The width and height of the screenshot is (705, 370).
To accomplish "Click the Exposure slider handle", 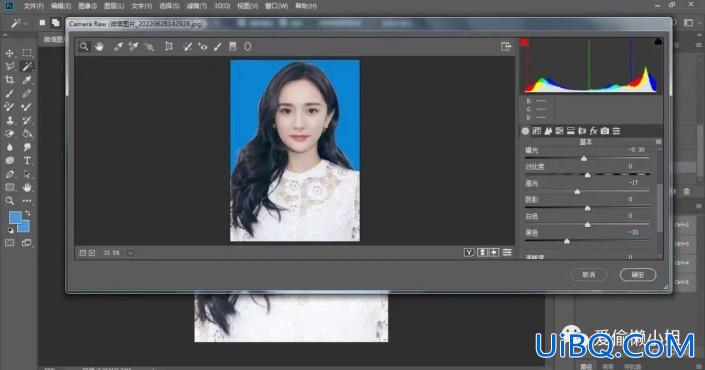I will pos(584,158).
